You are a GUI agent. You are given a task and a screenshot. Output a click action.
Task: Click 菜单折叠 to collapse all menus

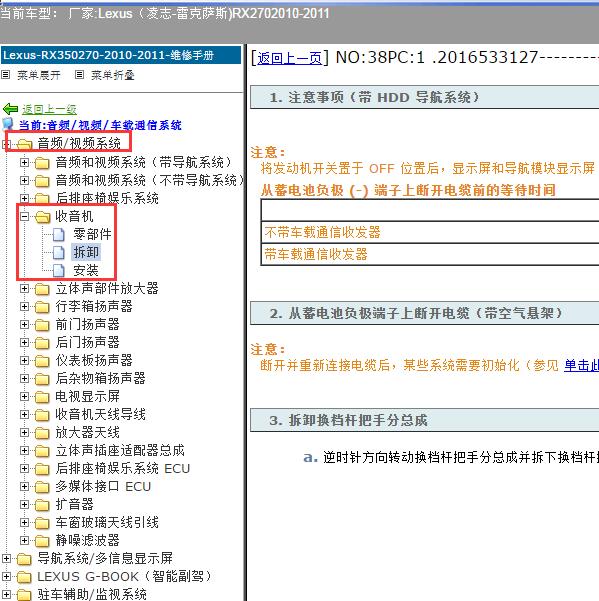[x=113, y=75]
